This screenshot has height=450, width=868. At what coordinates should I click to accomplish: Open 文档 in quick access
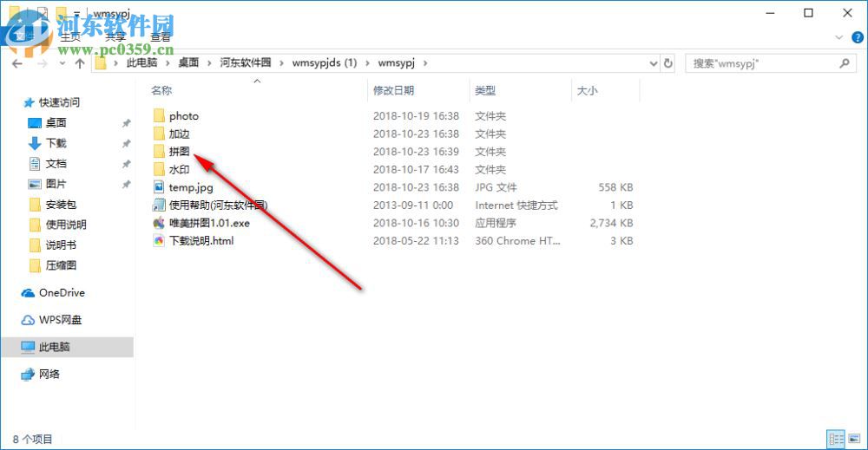point(56,164)
